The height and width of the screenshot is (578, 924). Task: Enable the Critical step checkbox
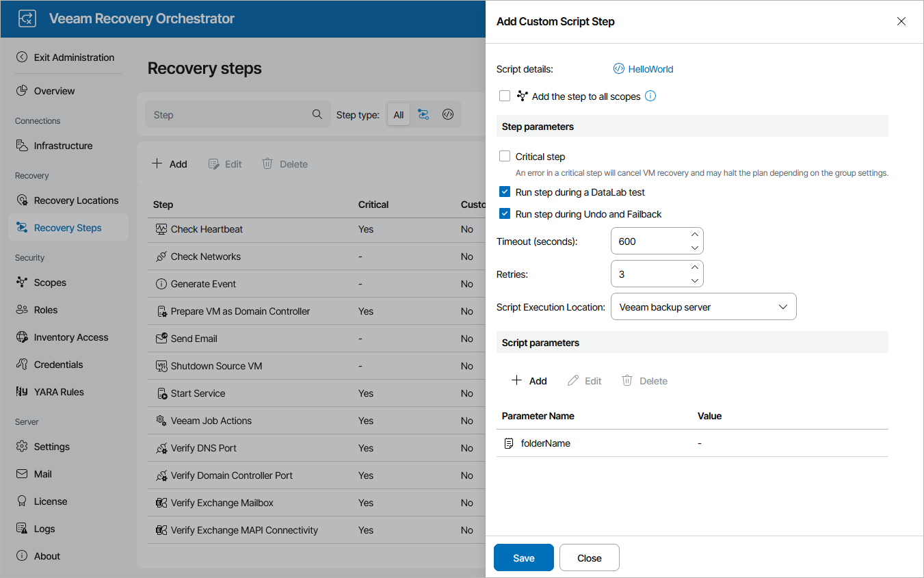pos(505,156)
